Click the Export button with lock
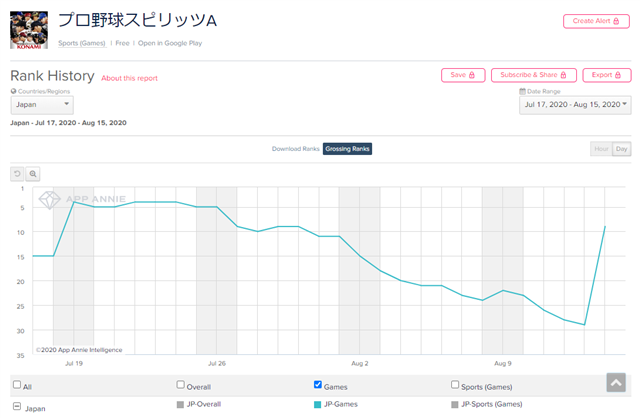 [x=607, y=75]
